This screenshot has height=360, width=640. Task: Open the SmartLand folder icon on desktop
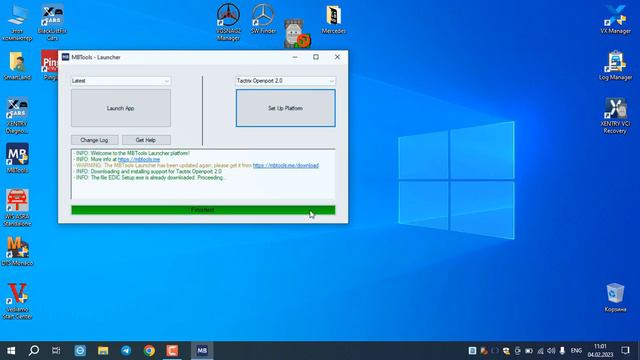[17, 65]
